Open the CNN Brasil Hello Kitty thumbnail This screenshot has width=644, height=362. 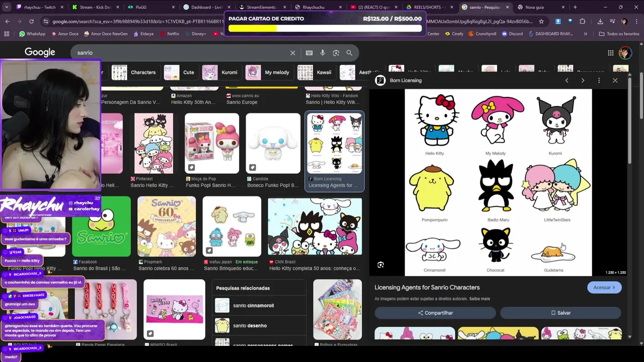tap(315, 227)
